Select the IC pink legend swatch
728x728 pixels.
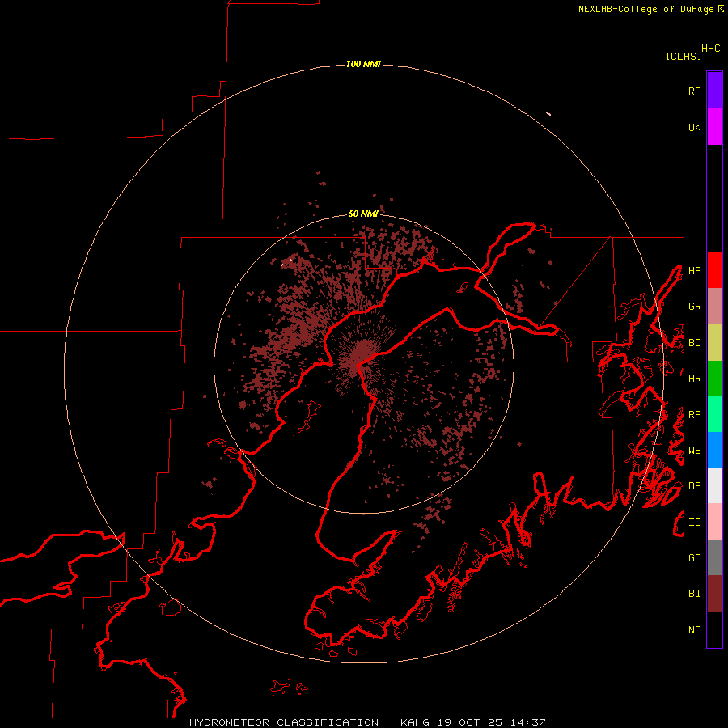[x=714, y=522]
